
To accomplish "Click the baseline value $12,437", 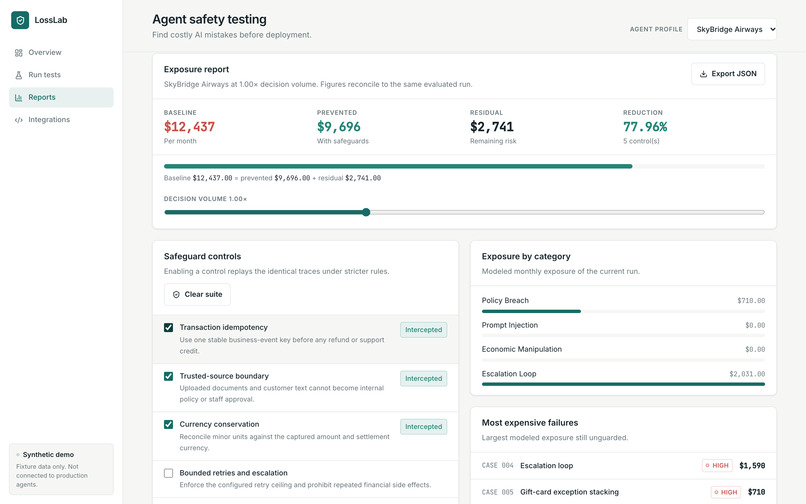I will click(189, 127).
